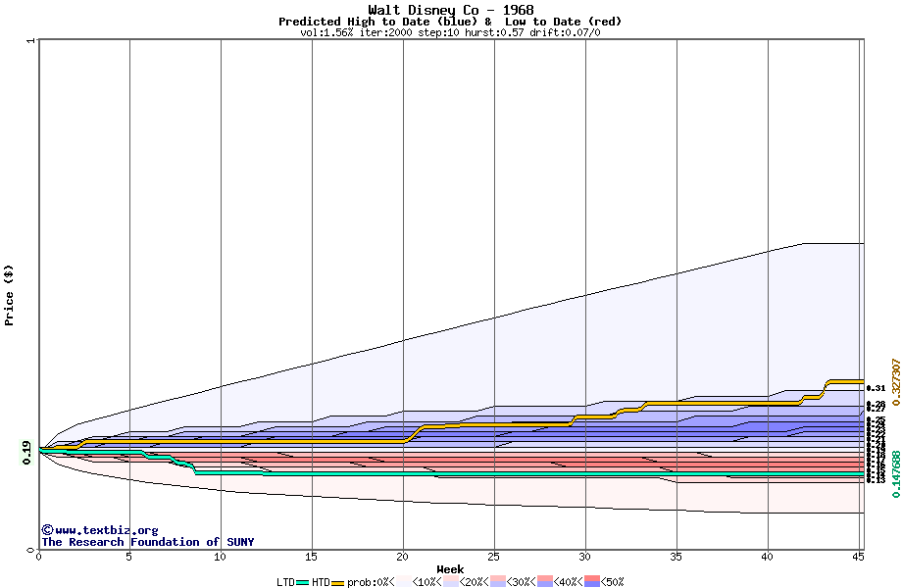Viewport: 902px width, 588px height.
Task: Click the orange 0.327307 value label
Action: (x=896, y=382)
